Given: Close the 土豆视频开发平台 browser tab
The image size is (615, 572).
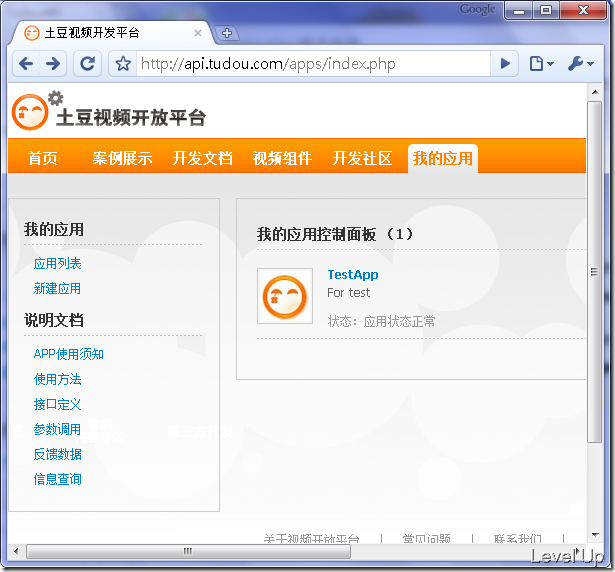Looking at the screenshot, I should click(x=198, y=33).
